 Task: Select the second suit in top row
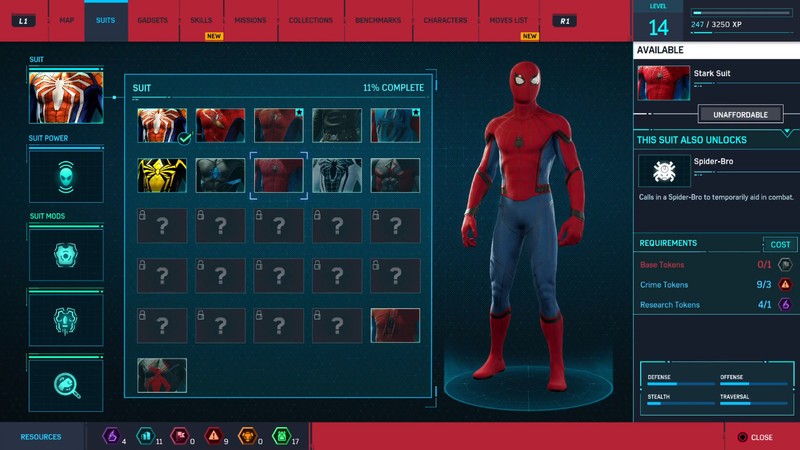click(220, 126)
